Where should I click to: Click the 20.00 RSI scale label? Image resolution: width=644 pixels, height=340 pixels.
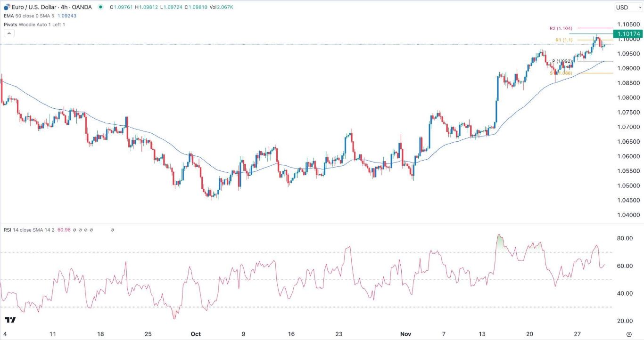(x=625, y=321)
